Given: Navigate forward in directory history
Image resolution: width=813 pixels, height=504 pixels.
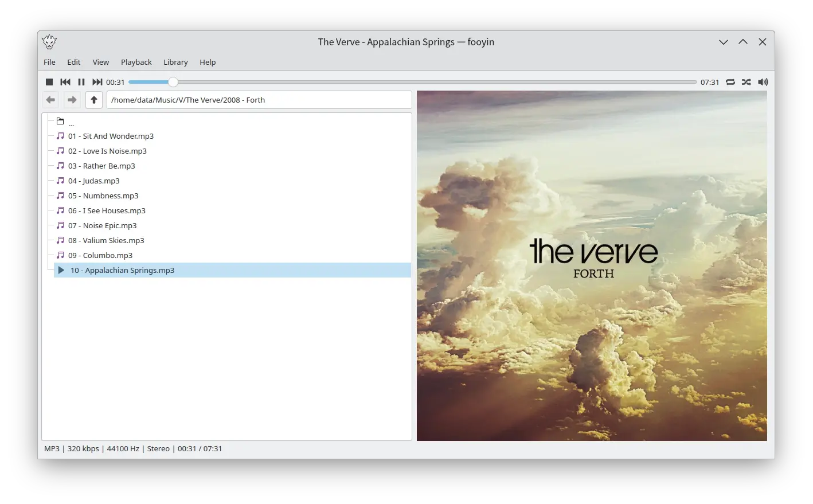Looking at the screenshot, I should tap(72, 100).
